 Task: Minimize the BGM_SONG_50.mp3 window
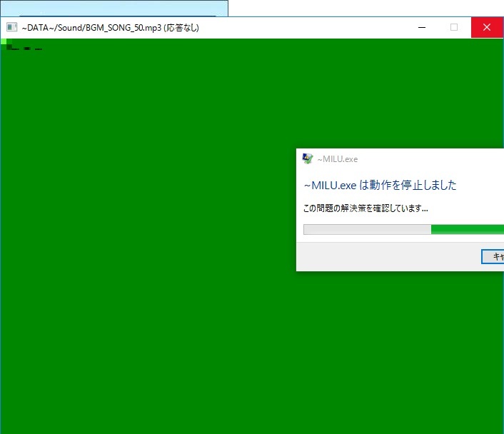422,28
